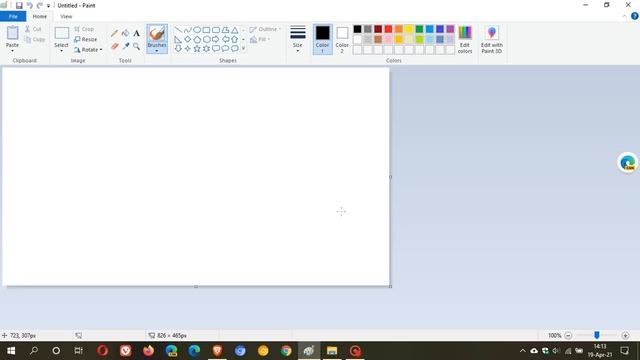Switch to the Home tab
The image size is (640, 360).
click(40, 16)
